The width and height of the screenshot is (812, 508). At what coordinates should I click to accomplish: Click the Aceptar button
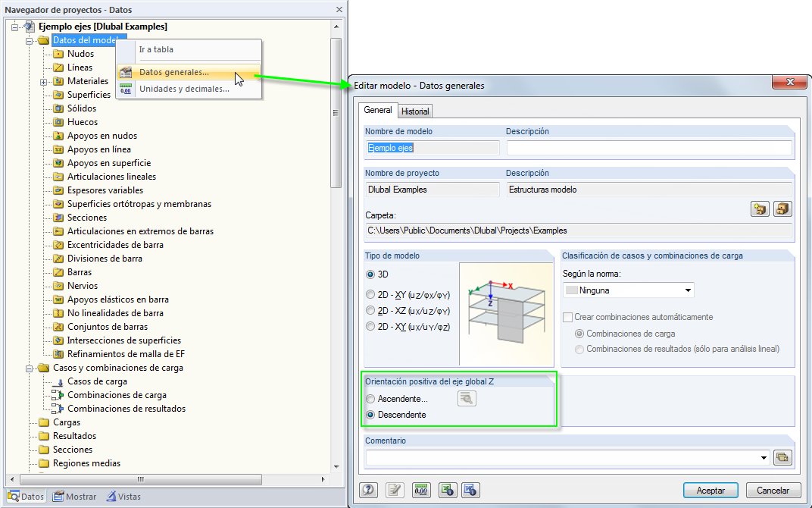tap(710, 491)
